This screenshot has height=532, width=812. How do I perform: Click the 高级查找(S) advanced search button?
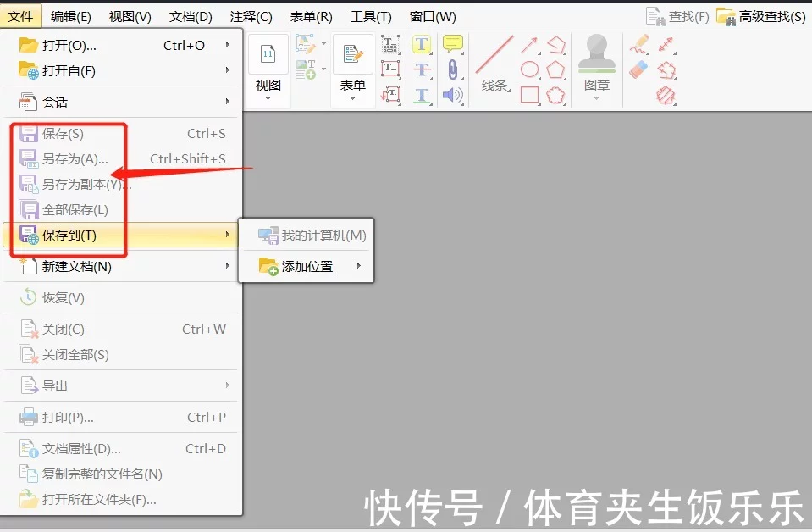(x=760, y=17)
